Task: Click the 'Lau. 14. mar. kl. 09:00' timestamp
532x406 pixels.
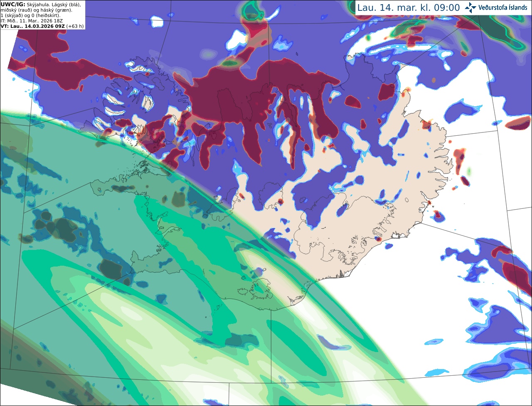Action: 409,7
